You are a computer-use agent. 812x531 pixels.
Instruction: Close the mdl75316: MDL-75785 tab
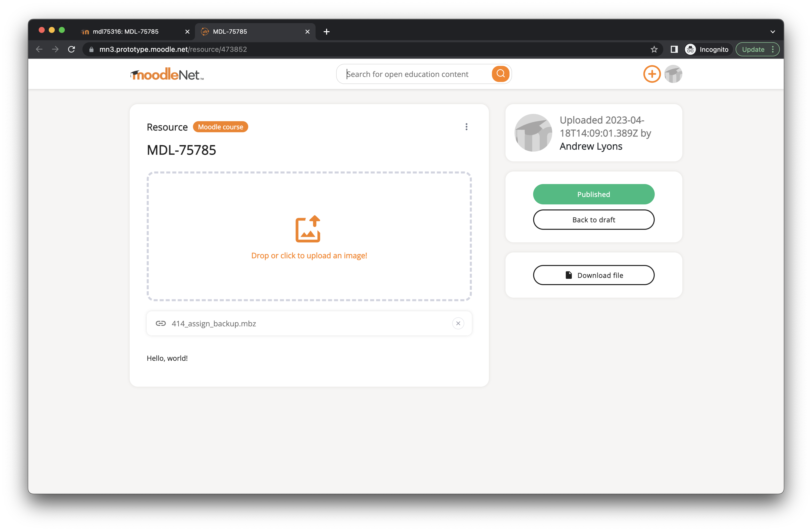click(187, 32)
